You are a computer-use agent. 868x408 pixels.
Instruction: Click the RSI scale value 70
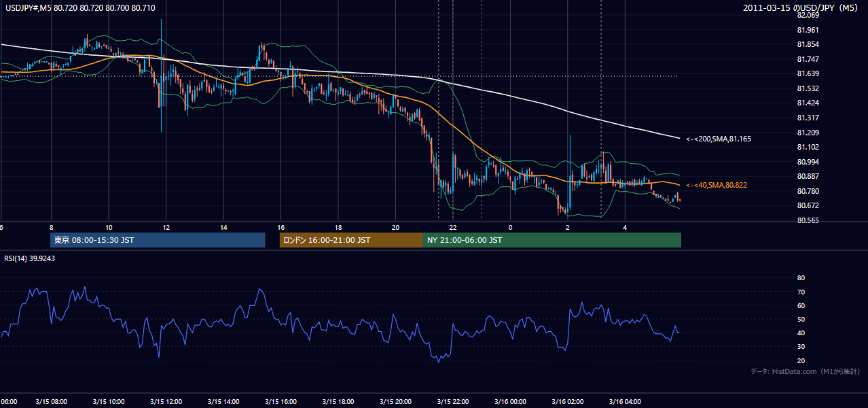[x=801, y=292]
